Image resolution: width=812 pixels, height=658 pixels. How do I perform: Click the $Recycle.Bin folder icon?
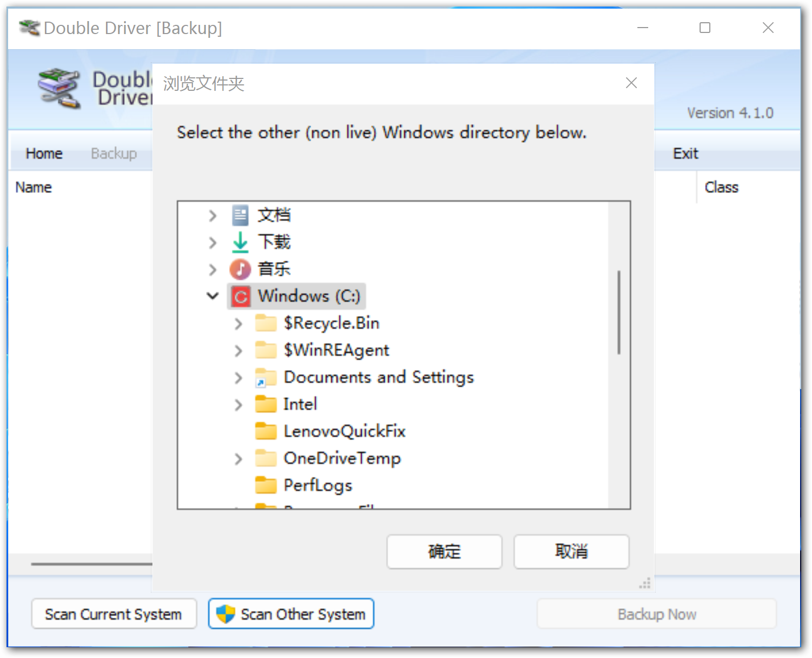266,323
